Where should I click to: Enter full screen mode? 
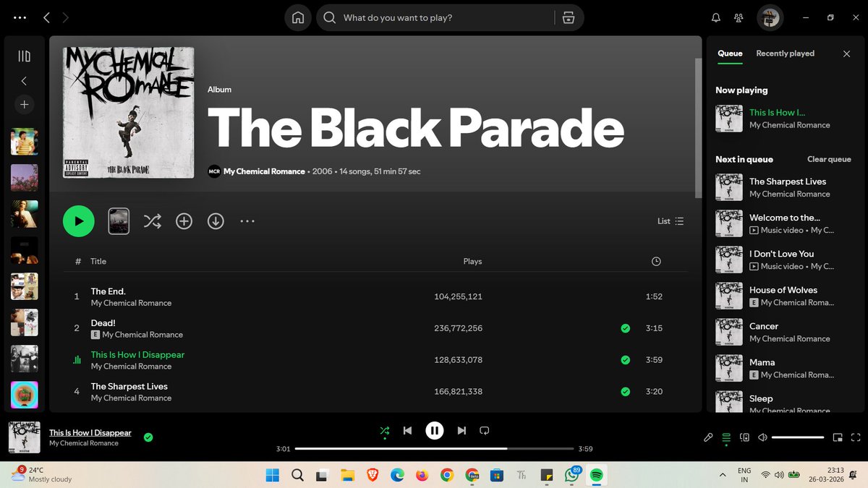coord(856,437)
